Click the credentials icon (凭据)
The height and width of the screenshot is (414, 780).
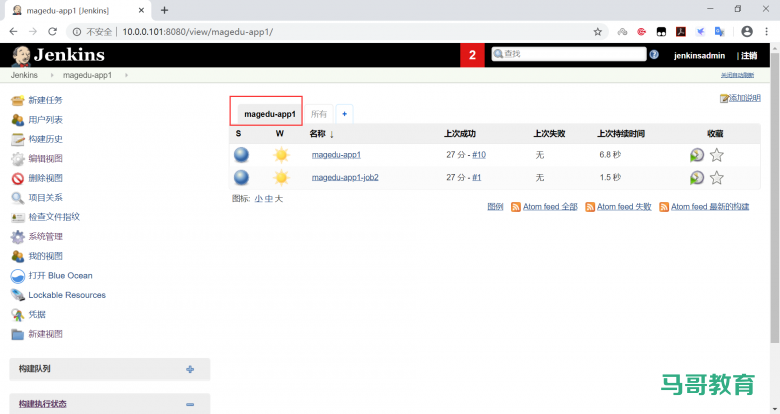[17, 314]
